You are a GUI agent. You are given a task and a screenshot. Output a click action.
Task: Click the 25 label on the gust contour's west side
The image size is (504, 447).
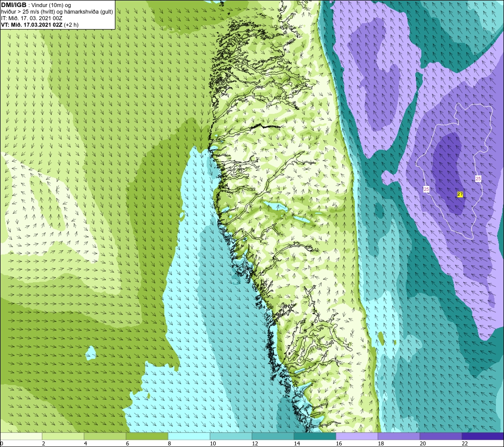[426, 189]
